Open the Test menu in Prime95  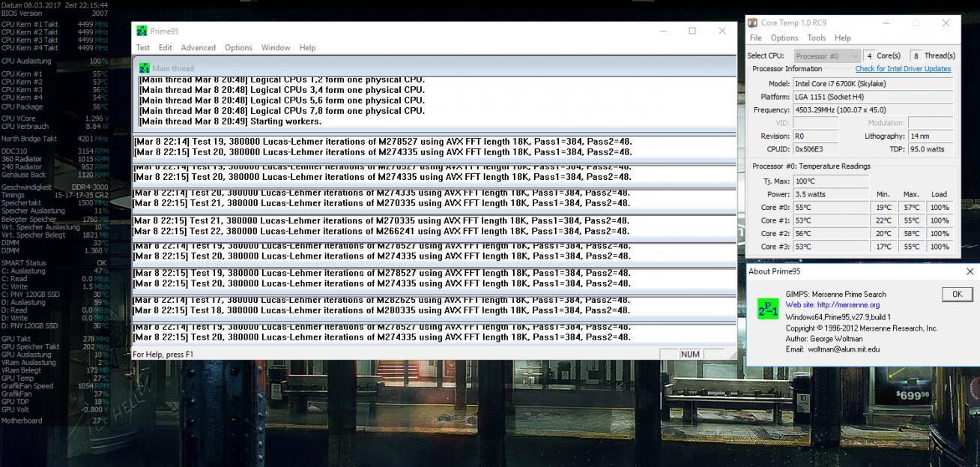[142, 47]
